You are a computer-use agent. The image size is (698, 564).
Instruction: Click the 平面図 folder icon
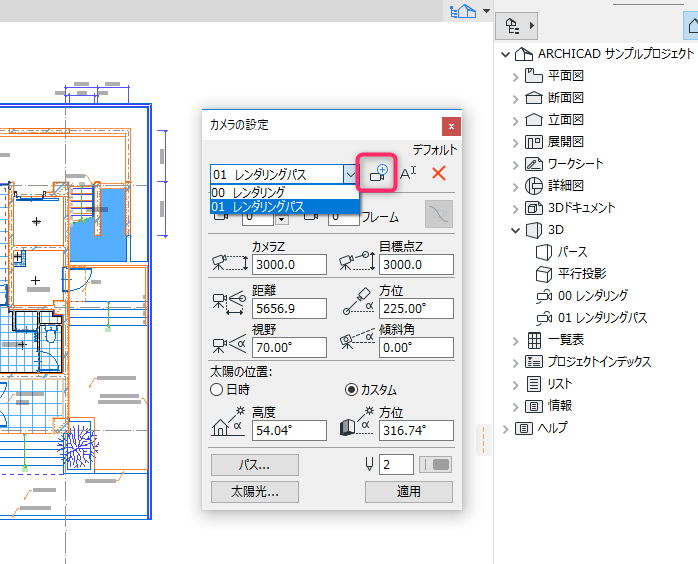[x=533, y=76]
